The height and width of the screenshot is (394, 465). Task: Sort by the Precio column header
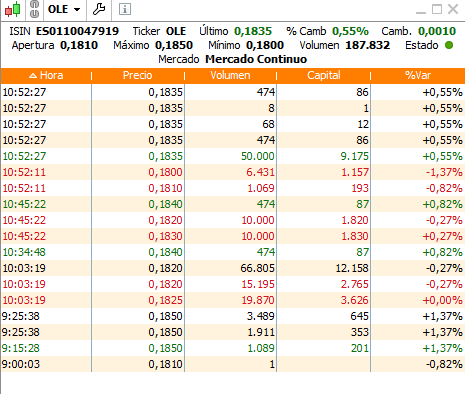point(138,75)
